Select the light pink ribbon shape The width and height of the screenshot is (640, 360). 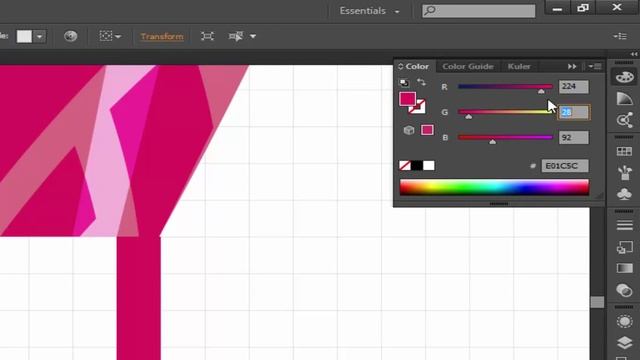[x=108, y=151]
